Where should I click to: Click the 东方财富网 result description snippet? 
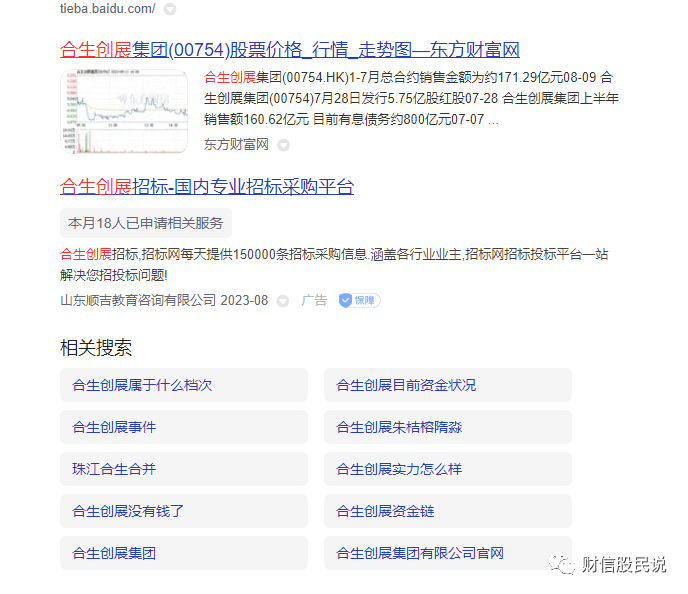(411, 98)
